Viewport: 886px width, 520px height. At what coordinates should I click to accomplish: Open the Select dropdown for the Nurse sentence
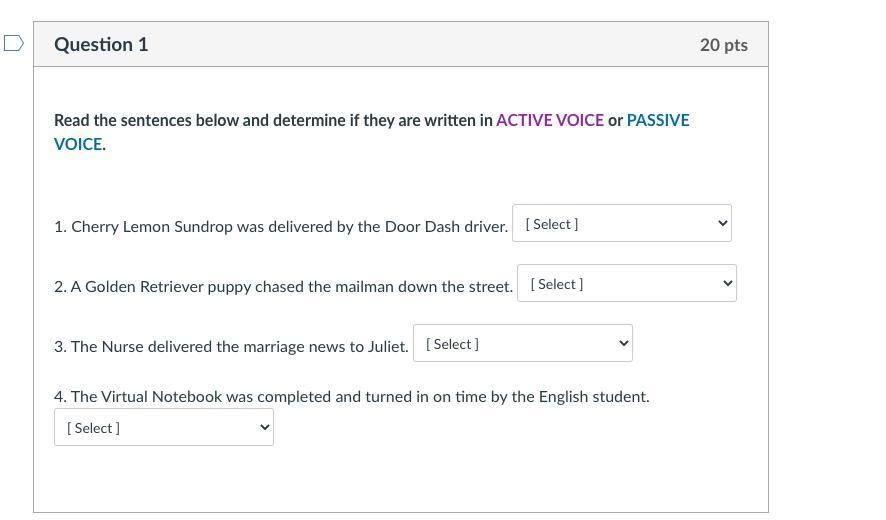522,343
